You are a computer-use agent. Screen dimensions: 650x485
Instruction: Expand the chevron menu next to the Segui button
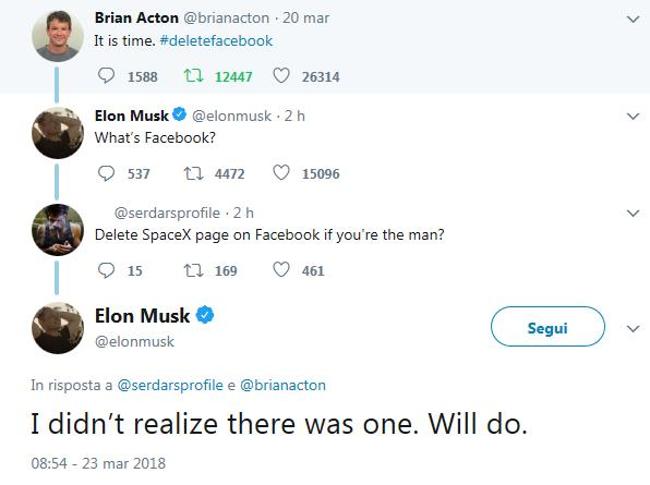tap(631, 328)
